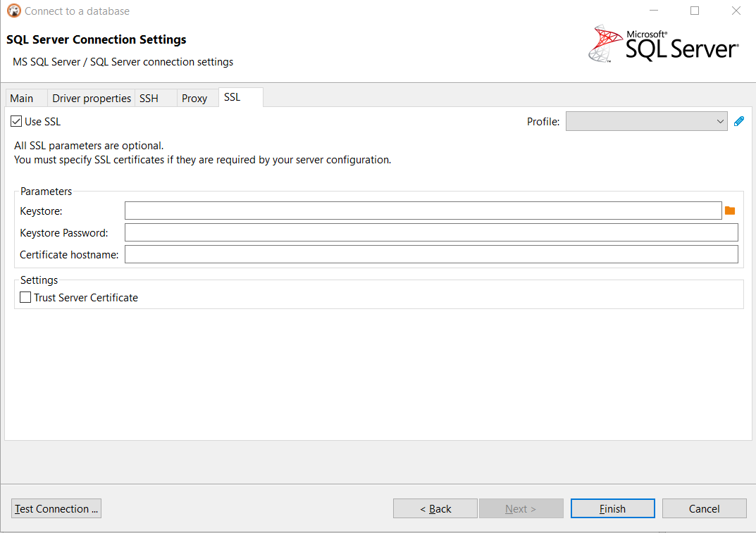Viewport: 756px width, 533px height.
Task: Click the edit profile pencil icon
Action: (738, 120)
